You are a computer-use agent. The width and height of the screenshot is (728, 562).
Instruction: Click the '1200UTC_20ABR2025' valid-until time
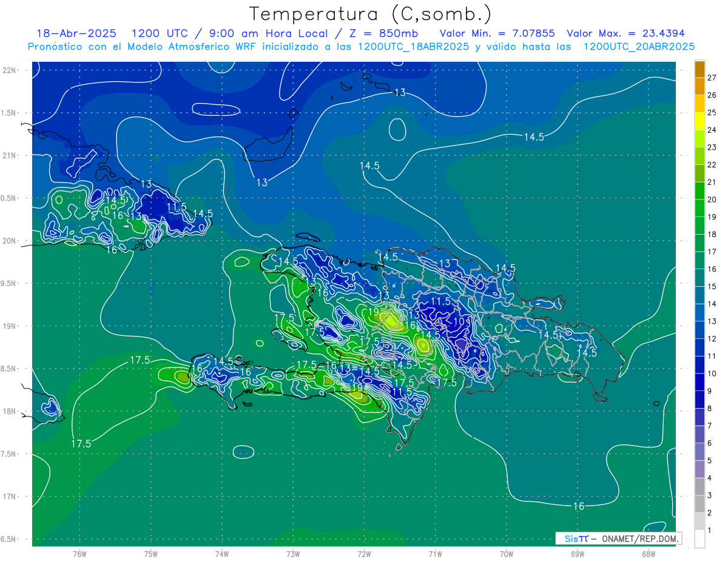tap(639, 47)
